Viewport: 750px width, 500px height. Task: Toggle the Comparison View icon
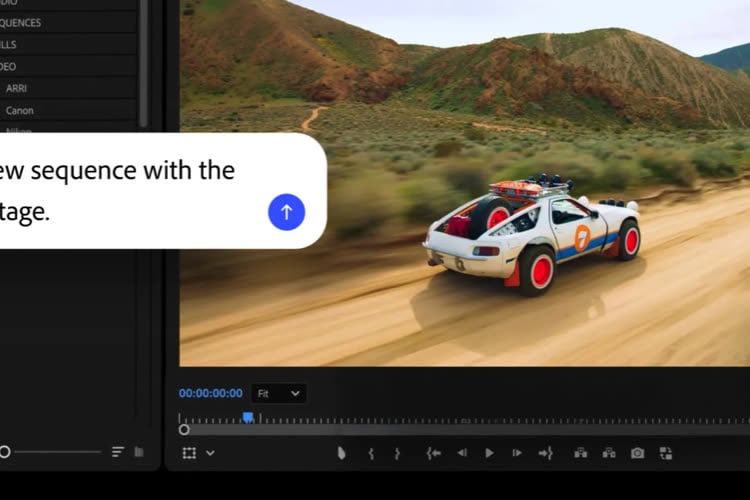(666, 453)
